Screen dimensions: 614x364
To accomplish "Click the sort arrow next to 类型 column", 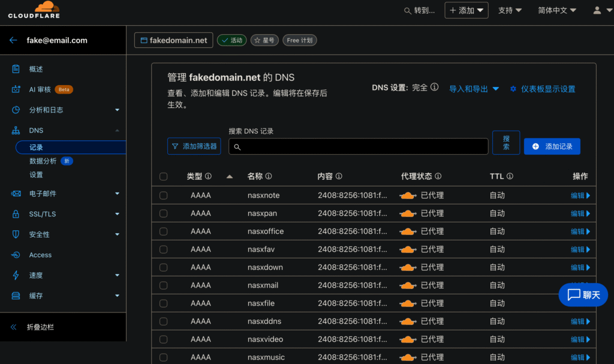I will [x=229, y=176].
